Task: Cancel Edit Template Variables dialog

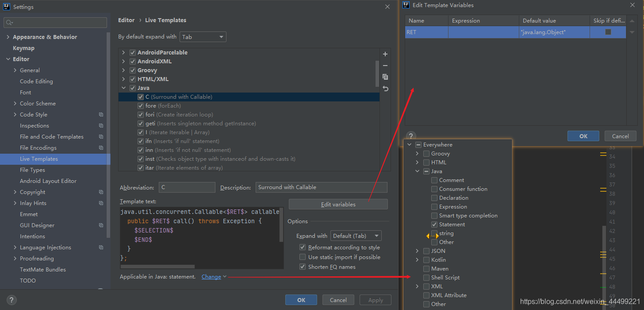Action: pyautogui.click(x=621, y=136)
